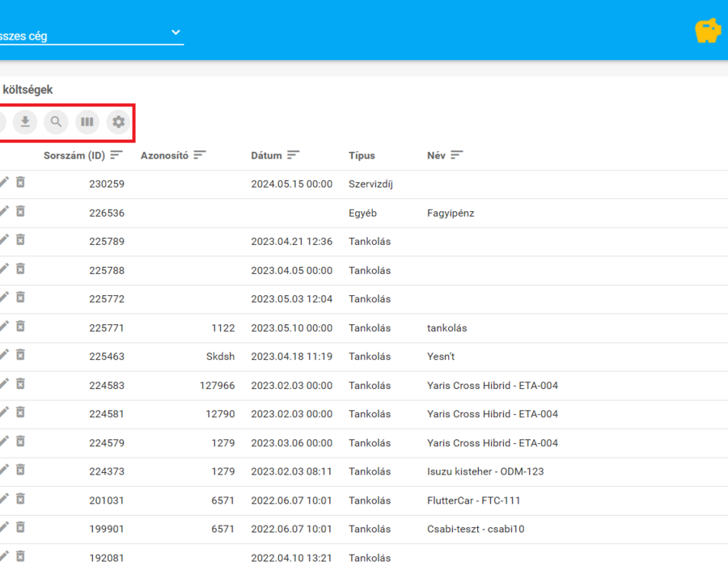Click the Szervizdíj type cell
This screenshot has height=566, width=728.
tap(370, 184)
